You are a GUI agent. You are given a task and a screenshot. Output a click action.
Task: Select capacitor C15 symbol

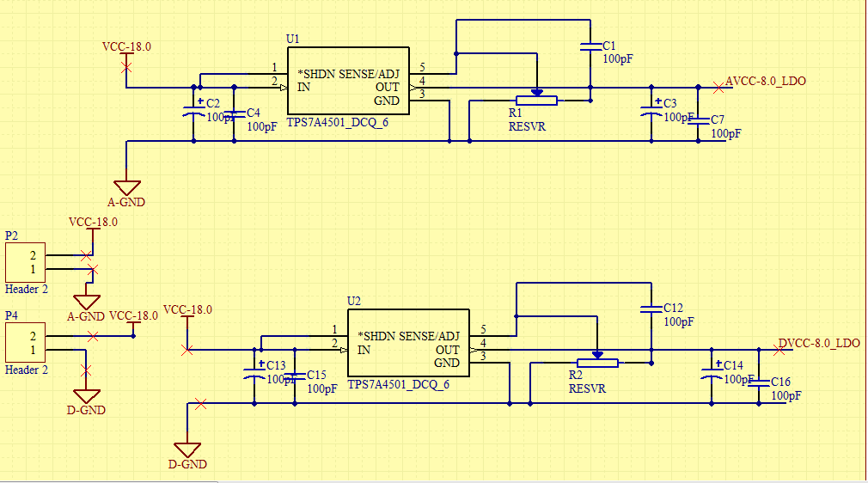(295, 376)
